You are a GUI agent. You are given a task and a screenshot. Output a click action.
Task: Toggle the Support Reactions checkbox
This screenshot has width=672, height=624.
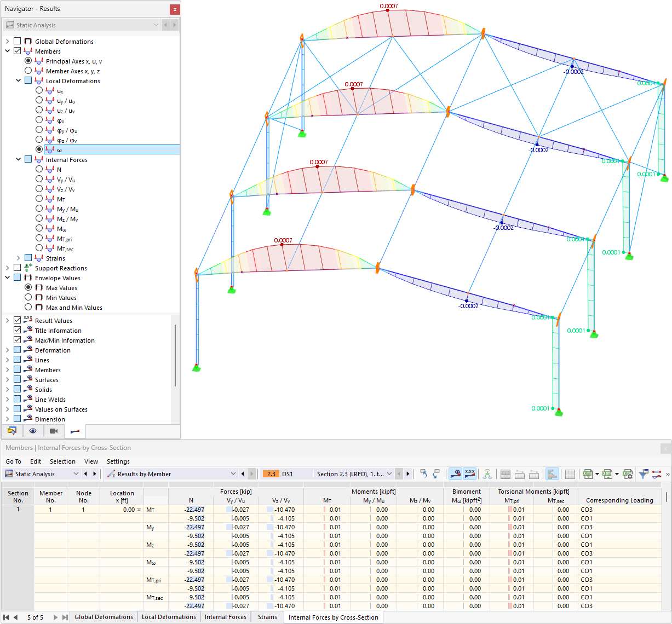[x=18, y=268]
